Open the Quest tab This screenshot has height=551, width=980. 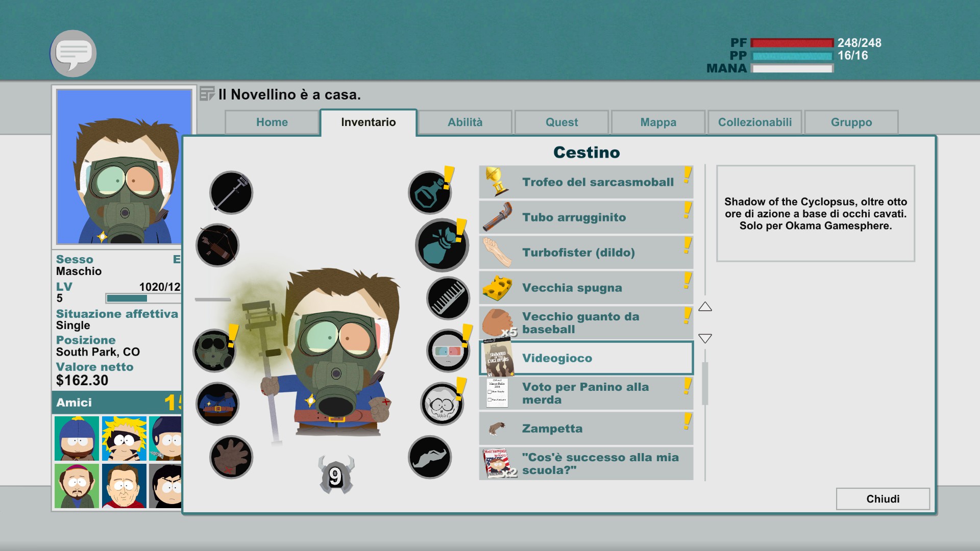tap(562, 122)
